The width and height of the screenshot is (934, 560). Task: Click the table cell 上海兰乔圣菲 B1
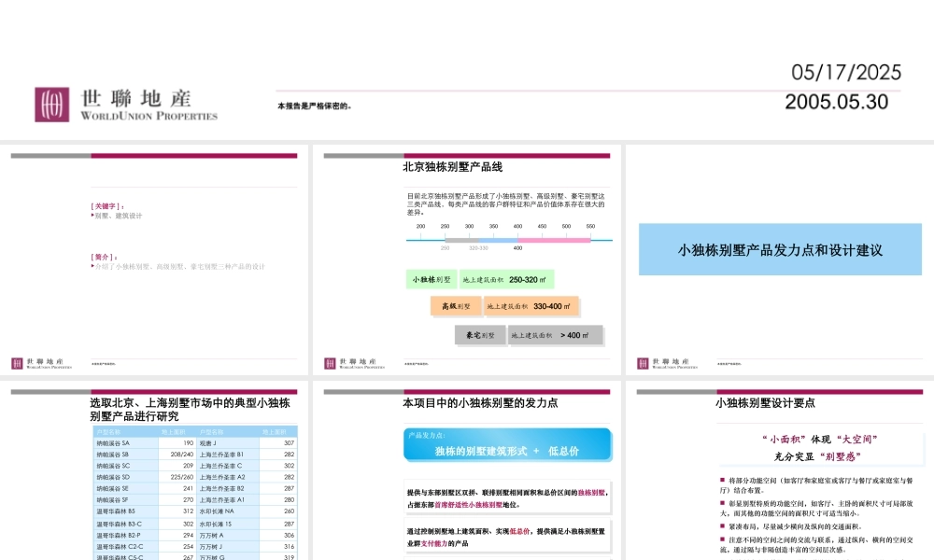coord(228,455)
